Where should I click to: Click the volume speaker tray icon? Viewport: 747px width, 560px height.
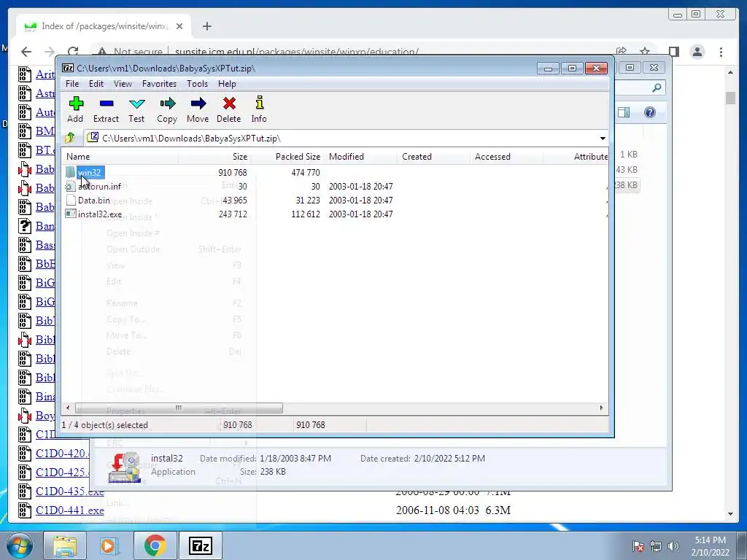coord(673,546)
